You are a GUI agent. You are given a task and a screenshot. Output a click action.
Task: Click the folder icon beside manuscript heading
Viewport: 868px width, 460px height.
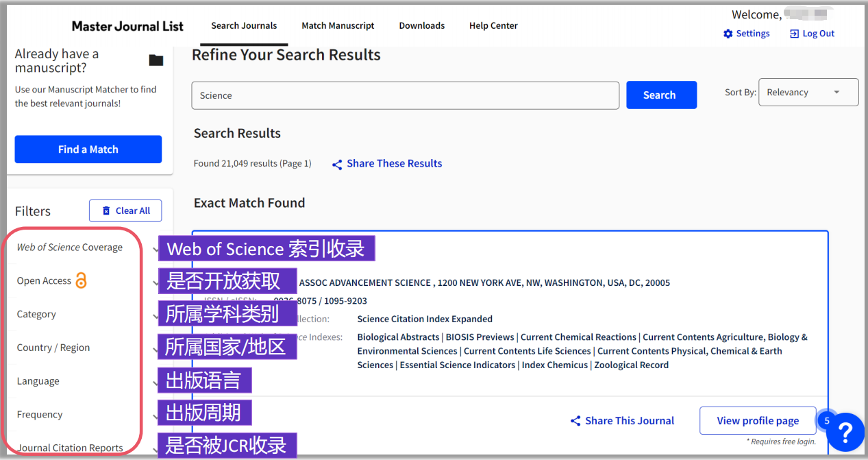pyautogui.click(x=156, y=60)
